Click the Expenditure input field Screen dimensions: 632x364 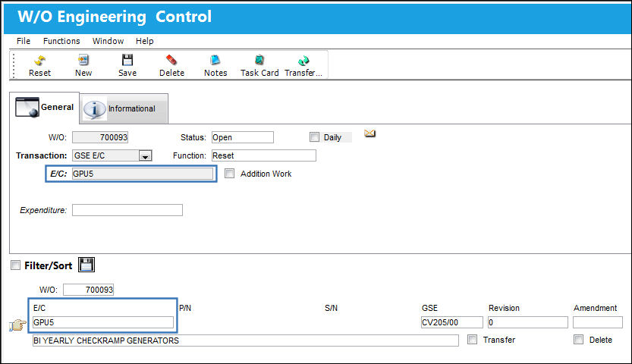point(127,210)
